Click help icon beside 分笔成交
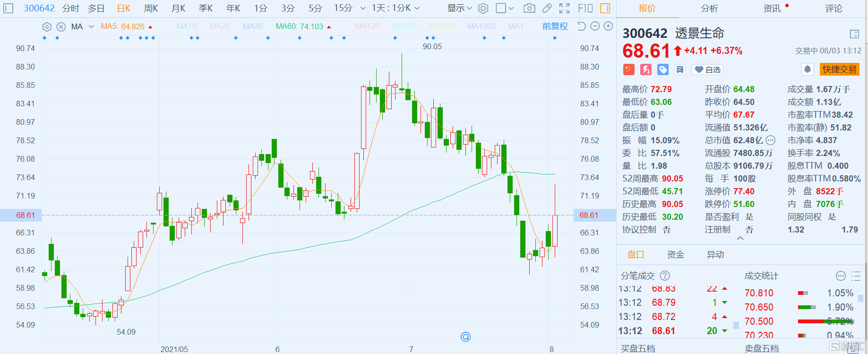The height and width of the screenshot is (354, 868). click(x=665, y=276)
